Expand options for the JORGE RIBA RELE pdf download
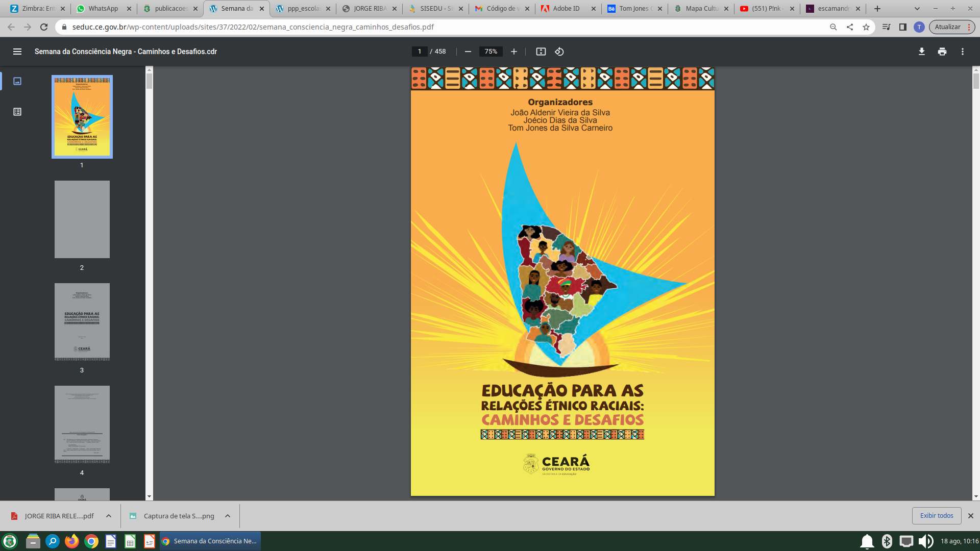Image resolution: width=980 pixels, height=551 pixels. click(109, 516)
